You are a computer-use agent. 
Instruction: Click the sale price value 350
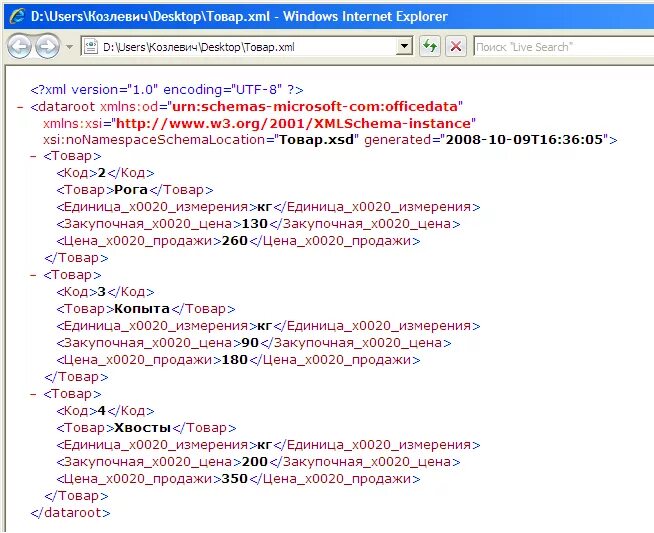235,478
